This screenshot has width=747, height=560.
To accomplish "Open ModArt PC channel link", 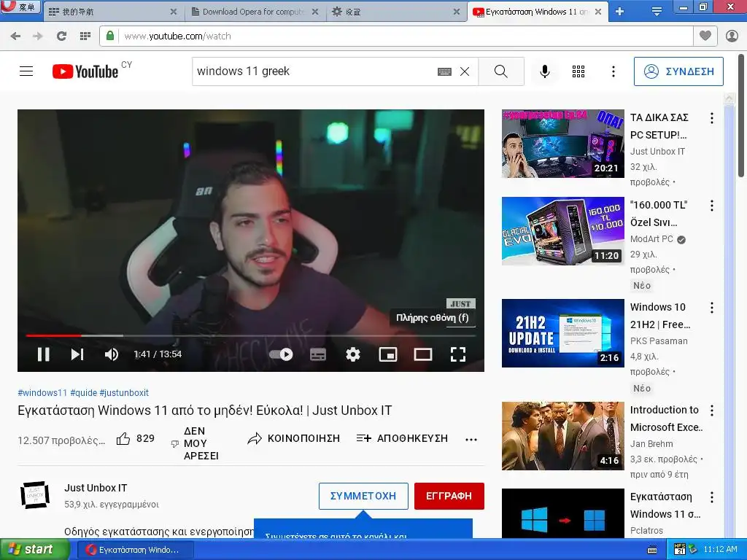I will tap(651, 239).
